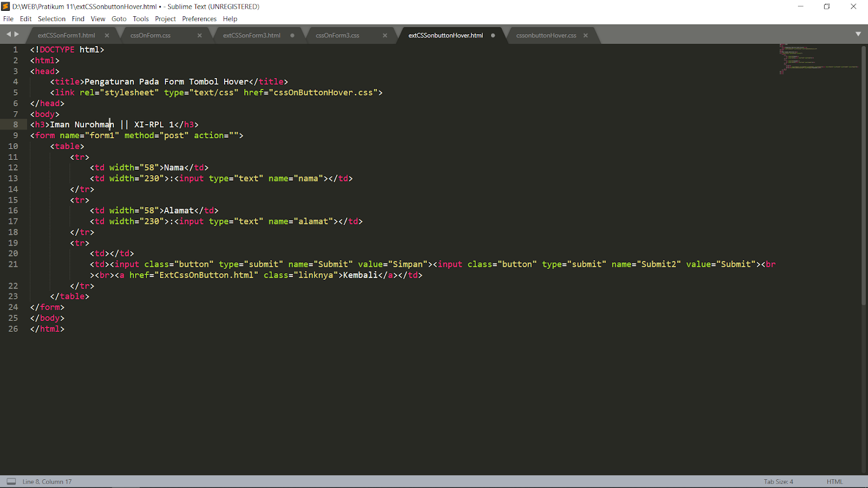Viewport: 868px width, 488px height.
Task: Close the cssOnForm3.css tab with its X icon
Action: pos(385,35)
